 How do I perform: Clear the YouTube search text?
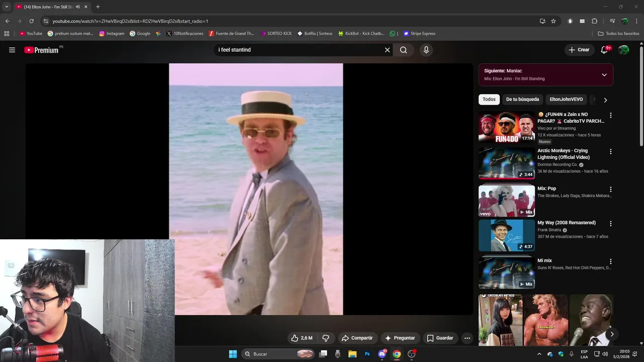(387, 50)
